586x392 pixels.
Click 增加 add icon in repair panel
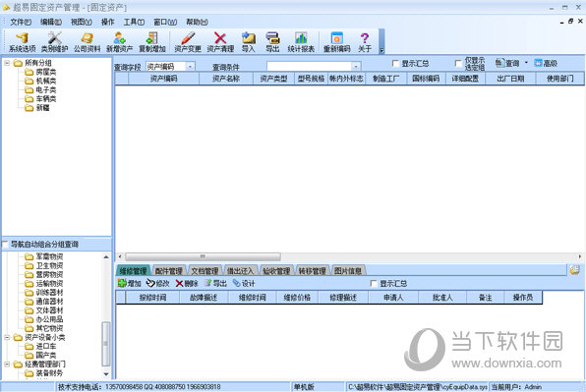(x=130, y=283)
